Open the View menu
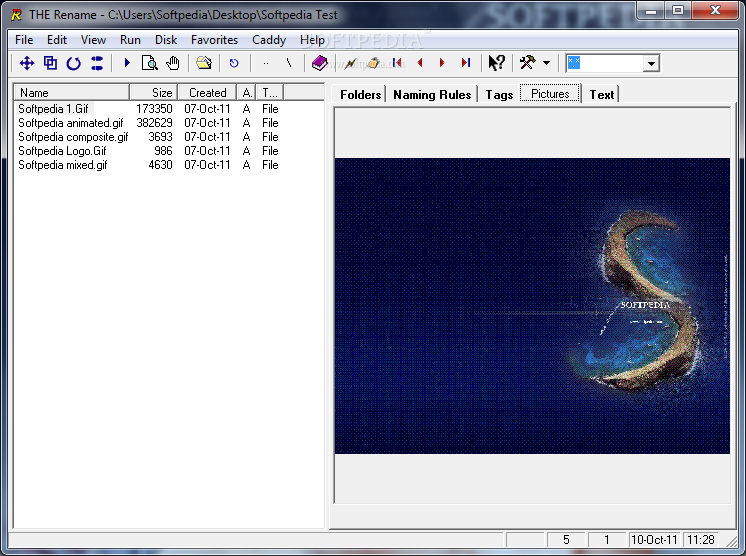The height and width of the screenshot is (556, 746). tap(93, 40)
